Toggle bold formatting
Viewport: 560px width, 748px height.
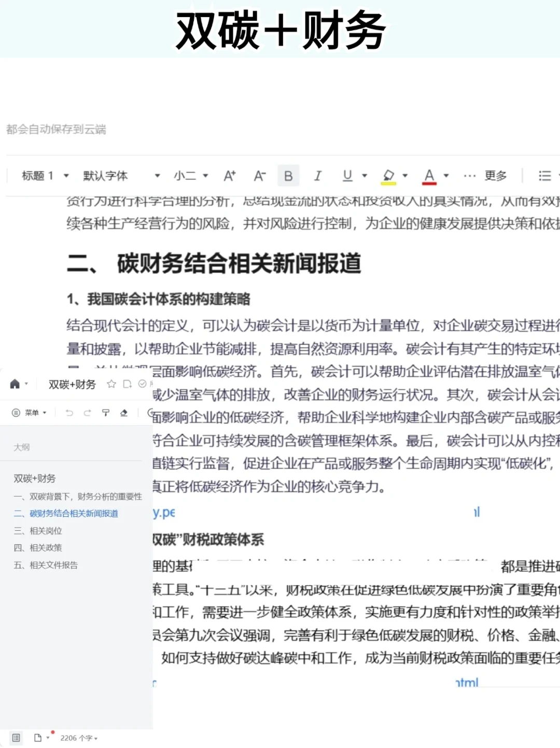pyautogui.click(x=288, y=176)
